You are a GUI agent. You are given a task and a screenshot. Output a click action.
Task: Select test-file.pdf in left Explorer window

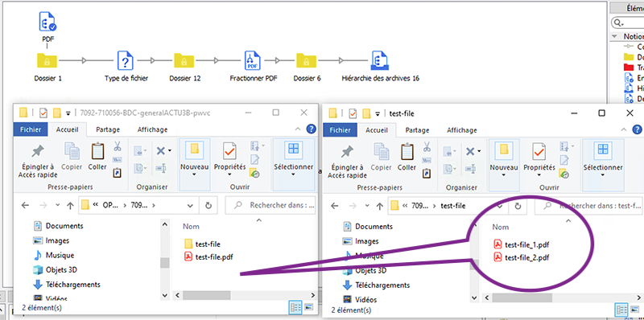[209, 256]
